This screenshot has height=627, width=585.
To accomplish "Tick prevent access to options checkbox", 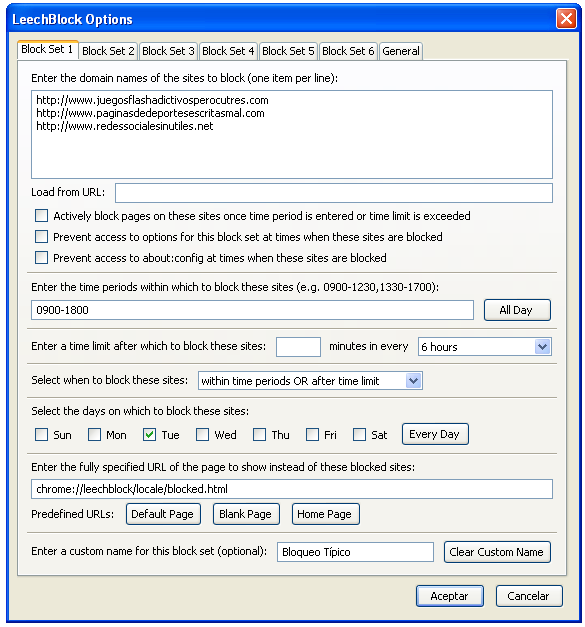I will coord(41,237).
